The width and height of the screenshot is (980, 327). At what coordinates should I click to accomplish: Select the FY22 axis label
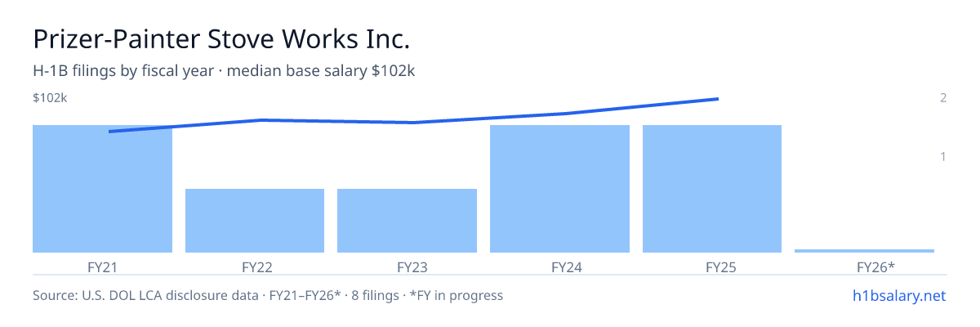tap(255, 267)
